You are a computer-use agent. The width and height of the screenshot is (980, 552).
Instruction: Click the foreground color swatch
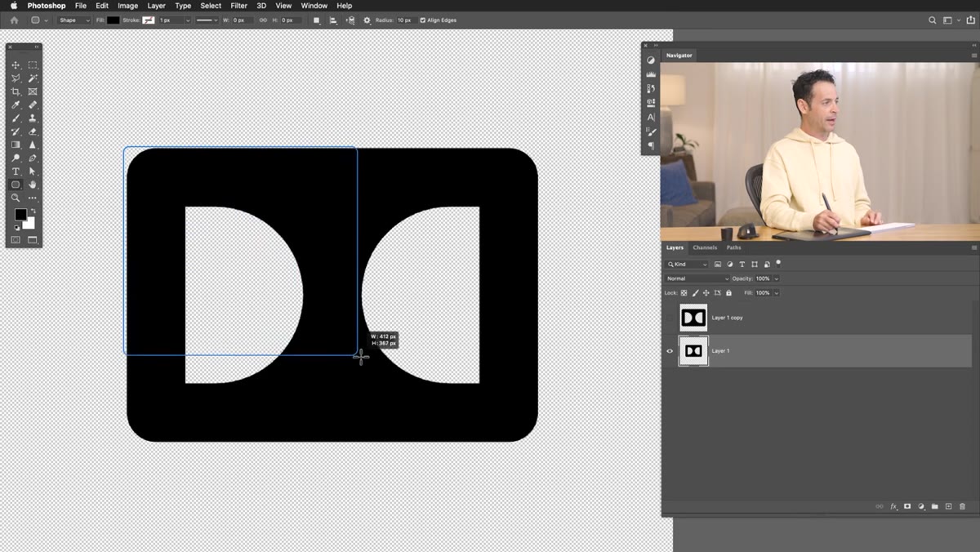(20, 214)
